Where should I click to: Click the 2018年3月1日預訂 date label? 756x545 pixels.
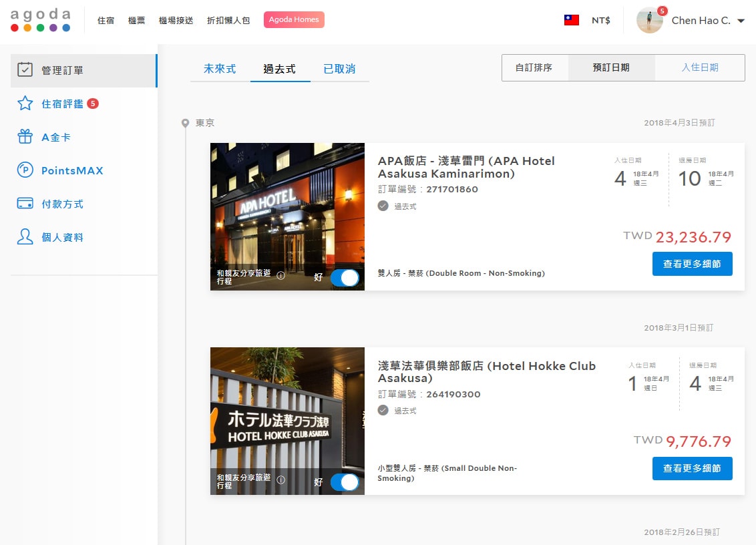pos(679,327)
